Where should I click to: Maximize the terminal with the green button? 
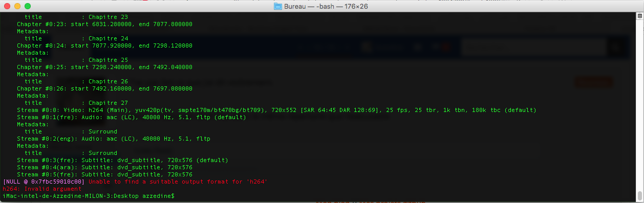(x=28, y=6)
